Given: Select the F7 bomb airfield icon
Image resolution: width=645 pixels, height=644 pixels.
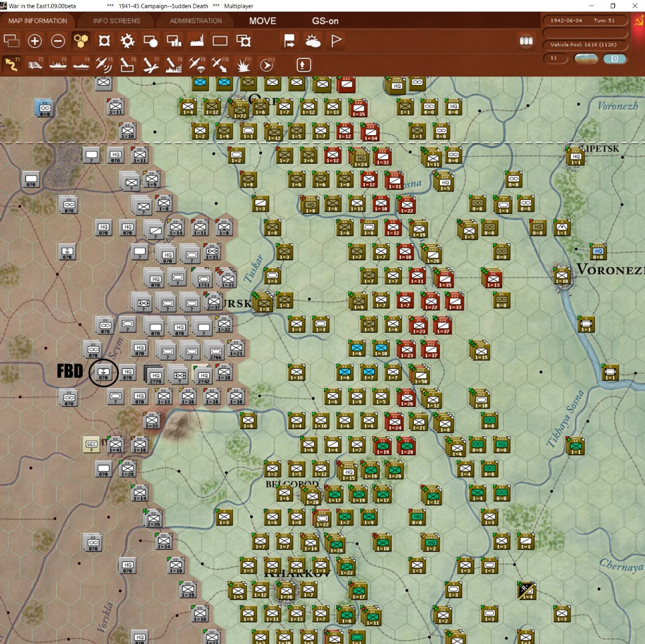Looking at the screenshot, I should (150, 65).
